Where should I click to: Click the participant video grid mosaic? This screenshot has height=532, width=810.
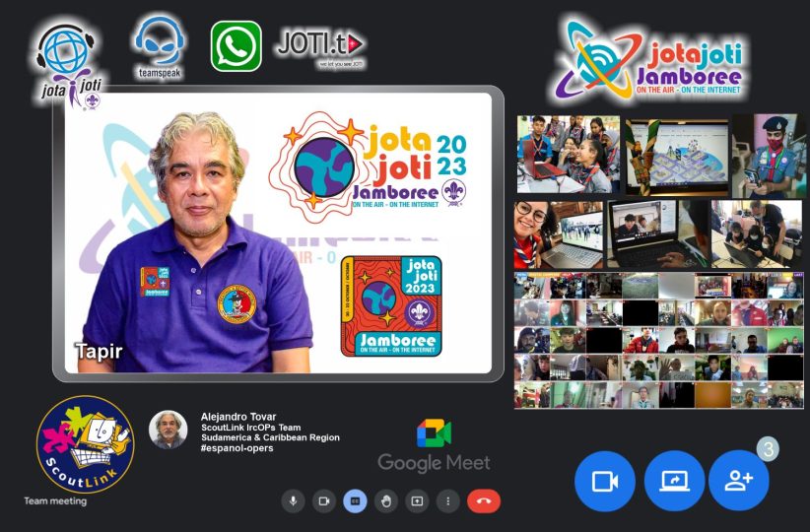[x=659, y=340]
